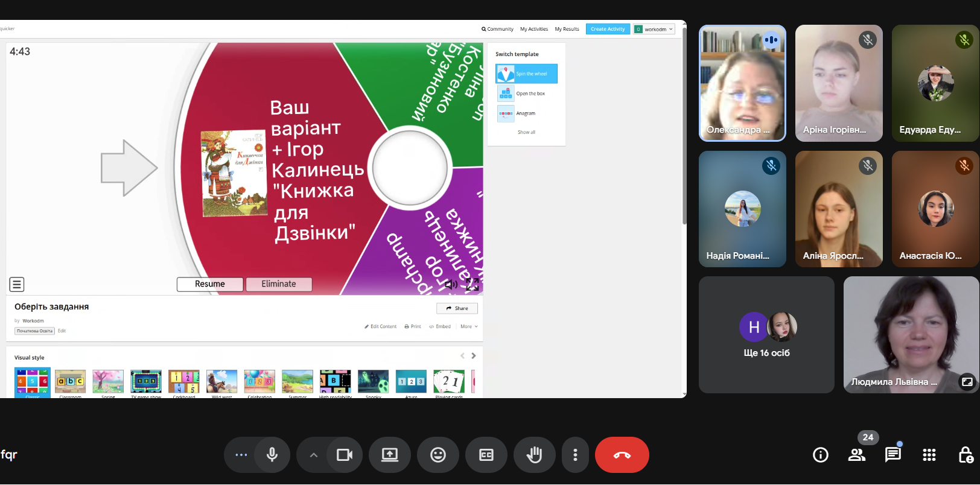The width and height of the screenshot is (980, 485).
Task: Click the Resume button on the wheel
Action: pos(210,284)
